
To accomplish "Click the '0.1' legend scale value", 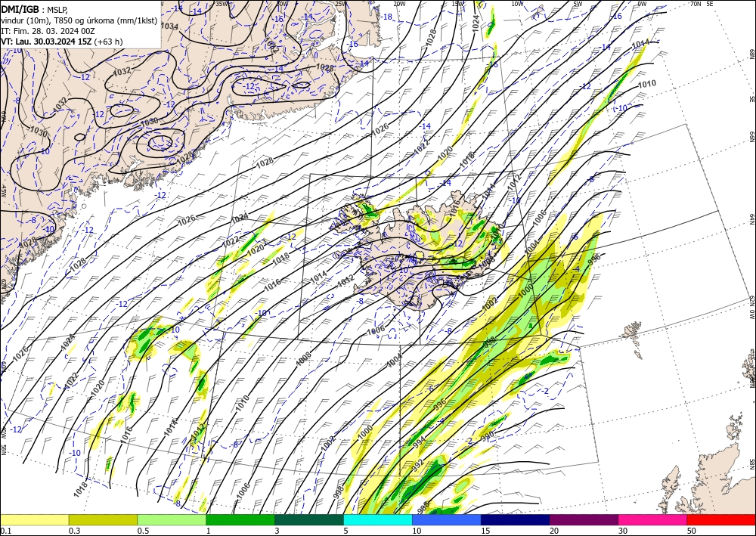I will pyautogui.click(x=6, y=531).
